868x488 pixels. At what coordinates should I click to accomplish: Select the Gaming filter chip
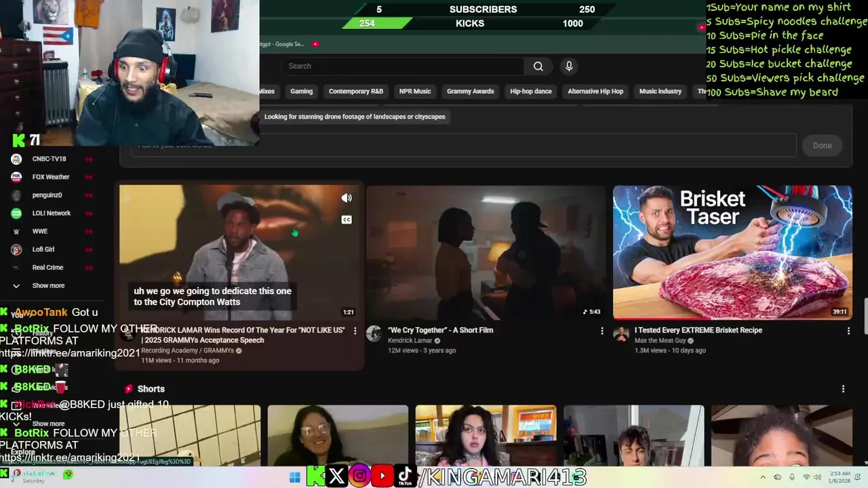click(302, 91)
